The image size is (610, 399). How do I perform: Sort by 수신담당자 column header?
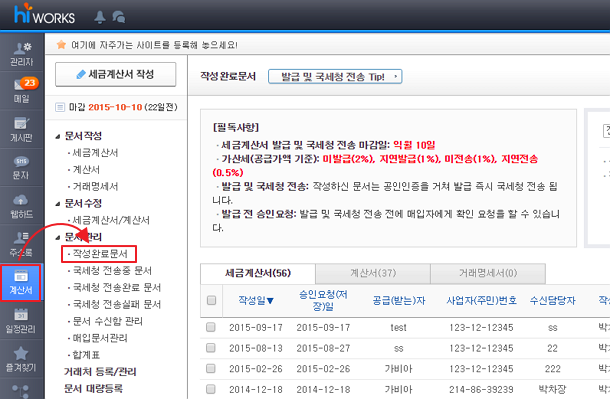click(552, 300)
